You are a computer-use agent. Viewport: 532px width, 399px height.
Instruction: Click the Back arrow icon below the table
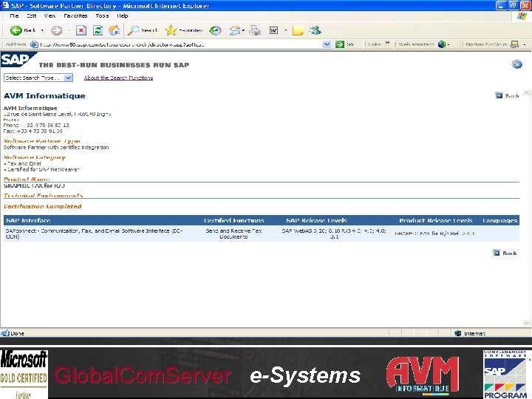point(497,253)
